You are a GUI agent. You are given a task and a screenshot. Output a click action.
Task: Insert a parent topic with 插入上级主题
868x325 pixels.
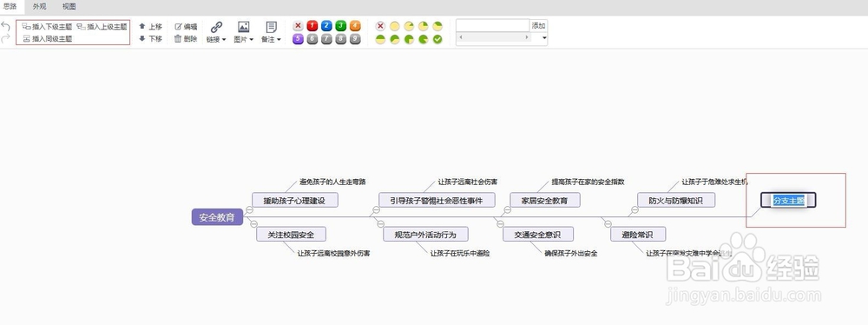[x=102, y=27]
